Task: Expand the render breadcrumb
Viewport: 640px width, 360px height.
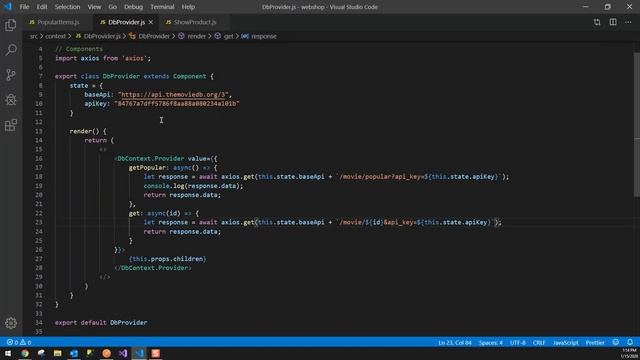Action: tap(192, 36)
